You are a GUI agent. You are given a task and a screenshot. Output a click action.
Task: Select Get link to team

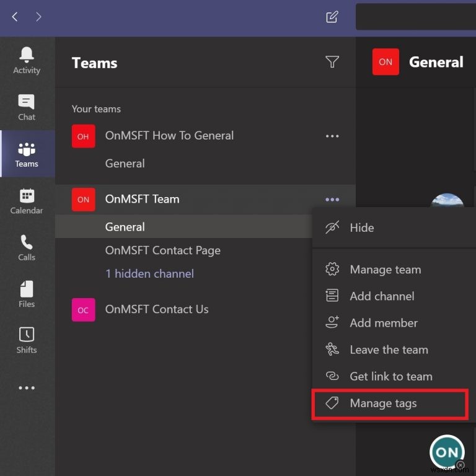pyautogui.click(x=394, y=376)
